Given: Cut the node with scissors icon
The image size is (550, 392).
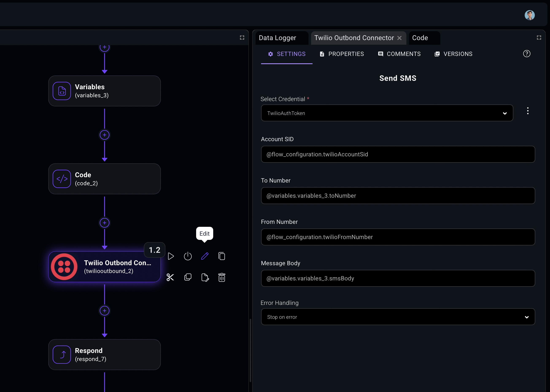Looking at the screenshot, I should pyautogui.click(x=170, y=277).
